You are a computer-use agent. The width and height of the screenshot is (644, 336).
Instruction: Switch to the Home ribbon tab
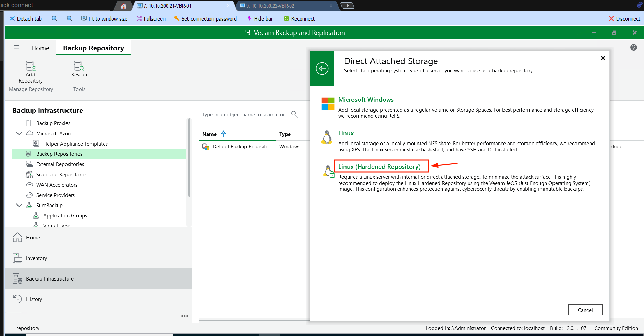40,48
